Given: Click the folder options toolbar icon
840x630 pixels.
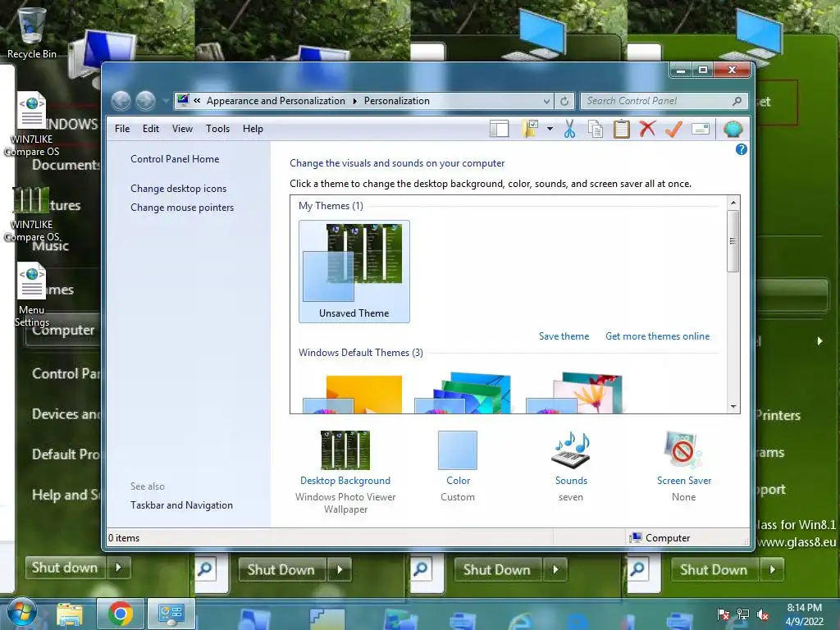Looking at the screenshot, I should point(531,129).
